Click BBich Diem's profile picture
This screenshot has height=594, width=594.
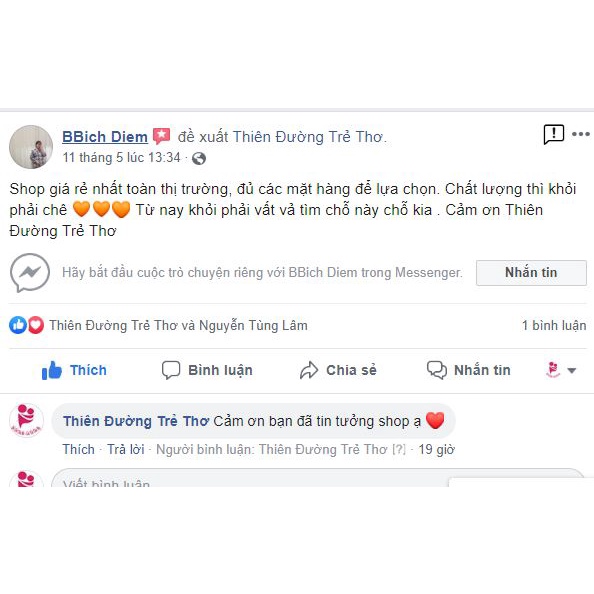click(x=31, y=147)
